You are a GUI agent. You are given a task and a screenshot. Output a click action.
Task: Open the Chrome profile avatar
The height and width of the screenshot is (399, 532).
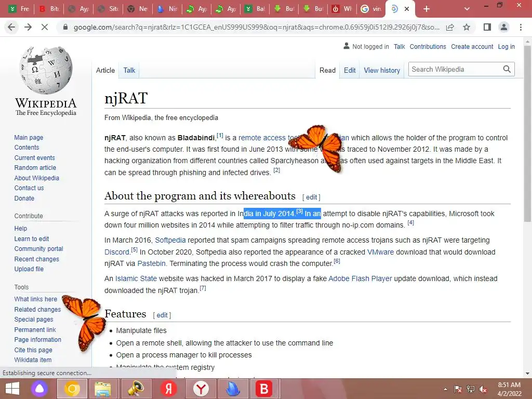tap(504, 27)
